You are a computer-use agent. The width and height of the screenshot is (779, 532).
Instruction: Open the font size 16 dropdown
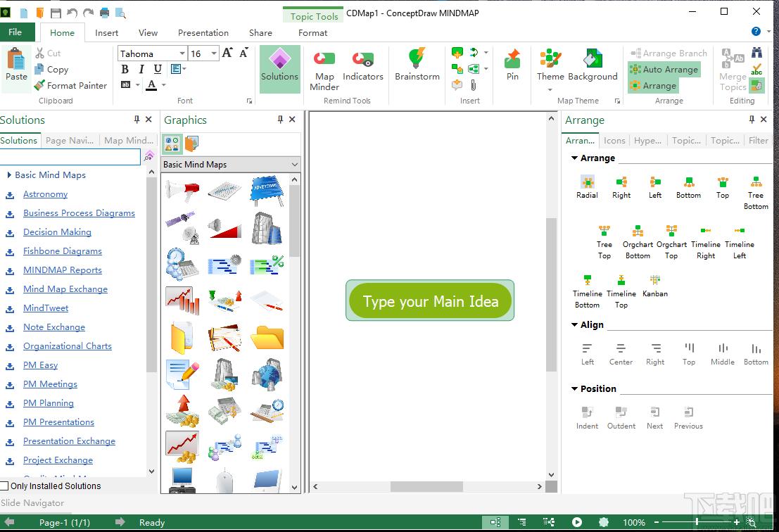pos(214,53)
